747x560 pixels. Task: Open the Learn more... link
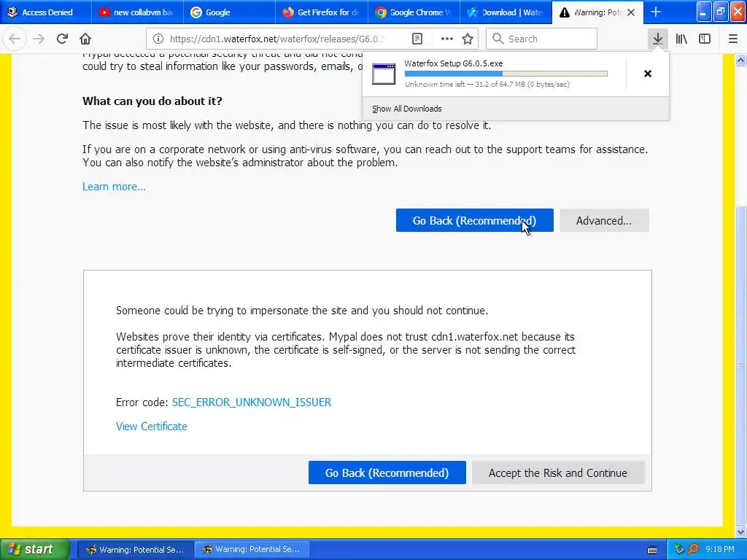pyautogui.click(x=114, y=187)
